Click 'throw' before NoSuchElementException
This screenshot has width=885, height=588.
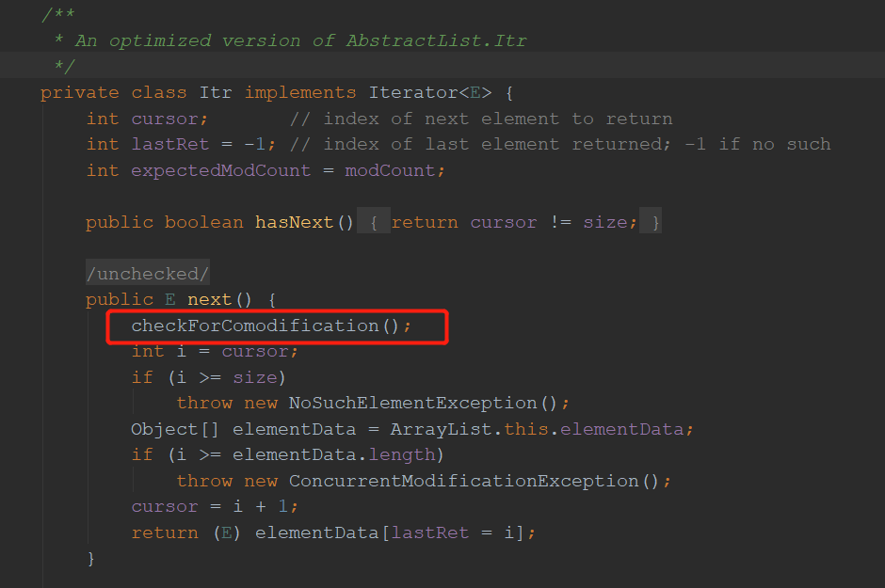204,403
